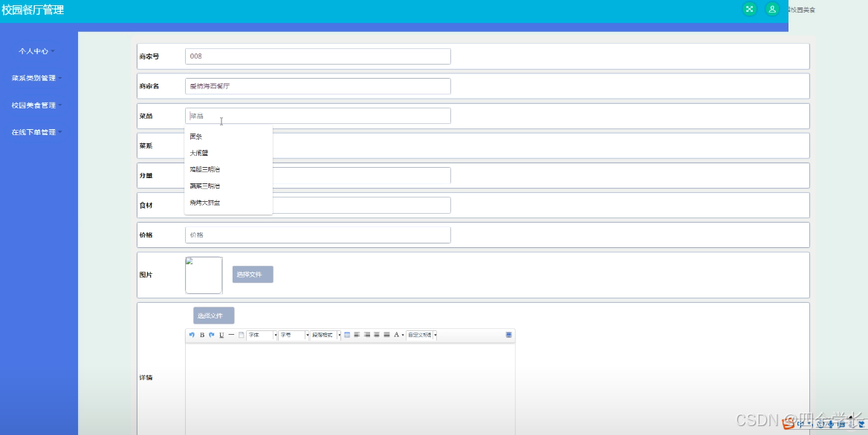
Task: Click the microphone icon in input method bar
Action: 831,425
